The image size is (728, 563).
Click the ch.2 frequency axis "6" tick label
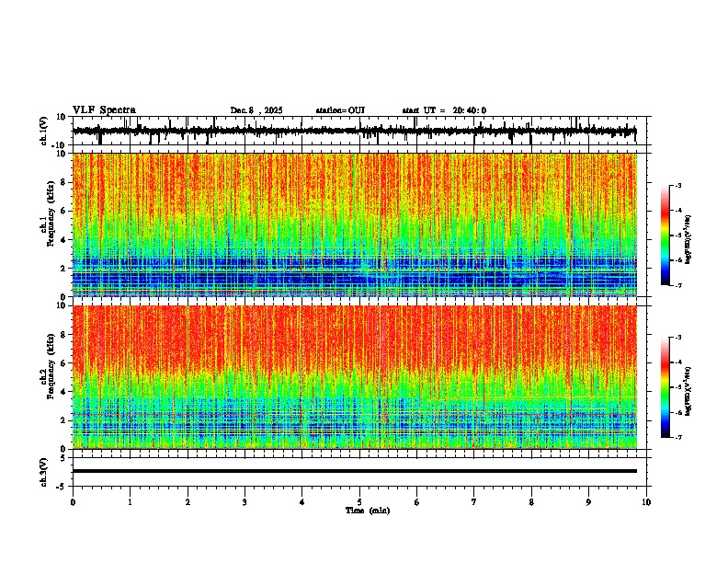pos(64,363)
